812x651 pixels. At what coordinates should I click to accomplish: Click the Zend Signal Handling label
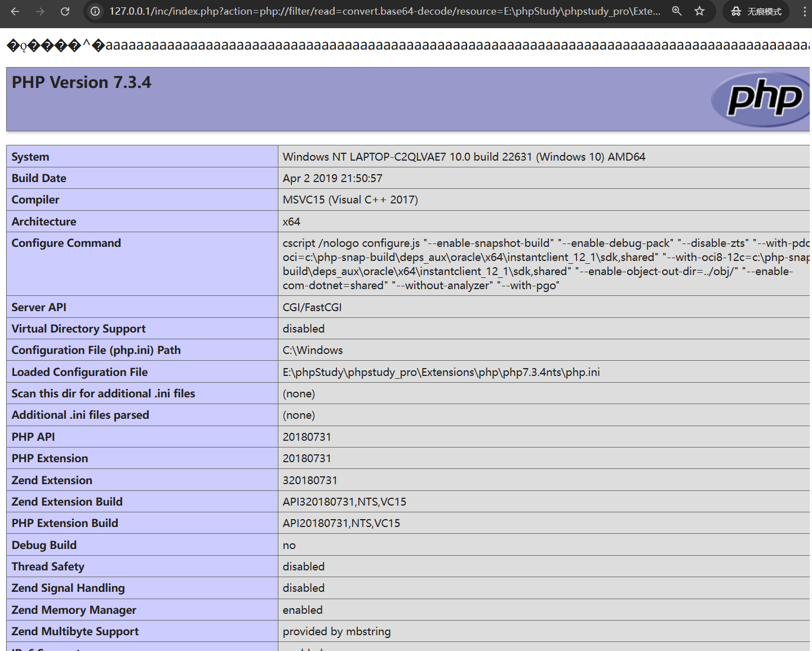(x=68, y=588)
